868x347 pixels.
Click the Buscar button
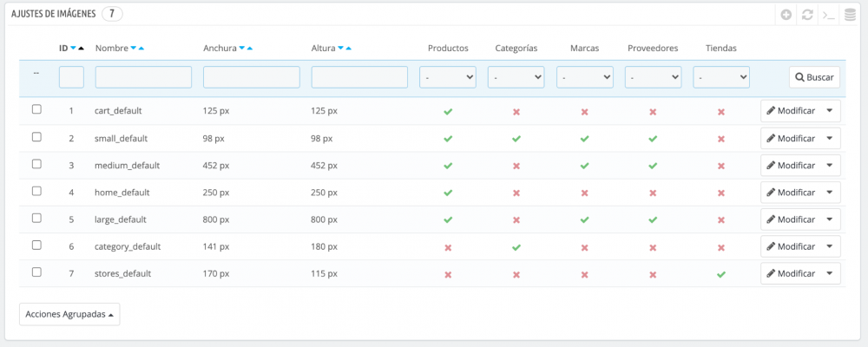(814, 77)
